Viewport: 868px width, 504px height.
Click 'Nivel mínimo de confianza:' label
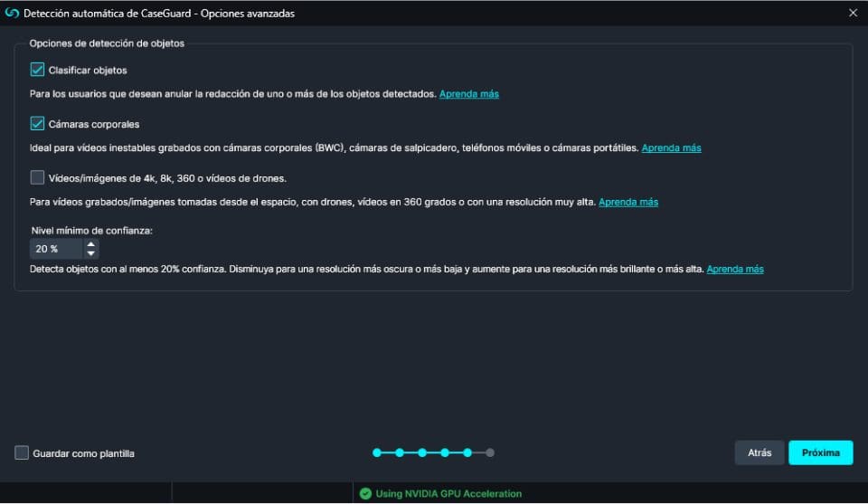[x=92, y=231]
